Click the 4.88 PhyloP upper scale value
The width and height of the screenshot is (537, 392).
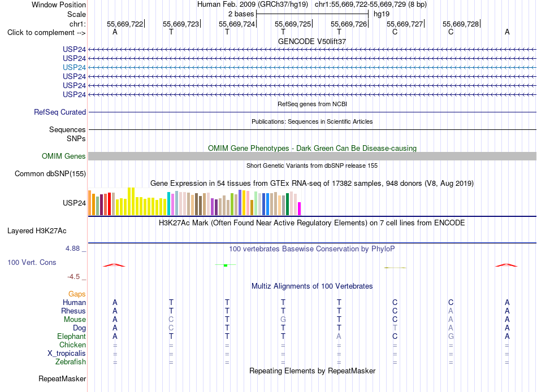coord(72,249)
